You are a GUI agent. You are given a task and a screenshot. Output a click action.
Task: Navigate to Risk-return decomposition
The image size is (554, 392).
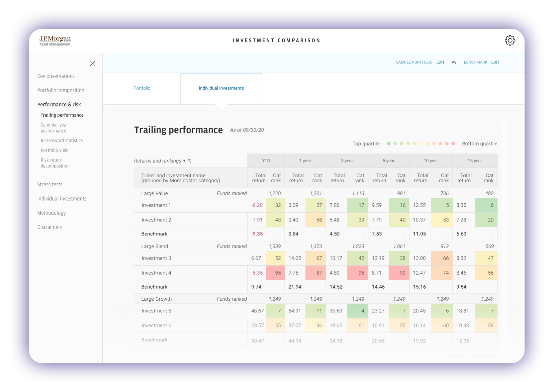tap(55, 163)
